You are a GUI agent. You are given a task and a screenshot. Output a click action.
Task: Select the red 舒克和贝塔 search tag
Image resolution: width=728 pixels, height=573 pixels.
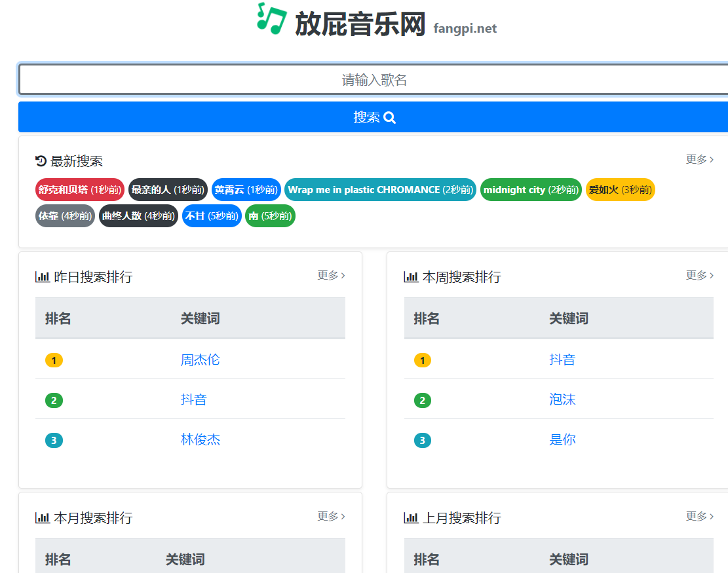(x=79, y=190)
